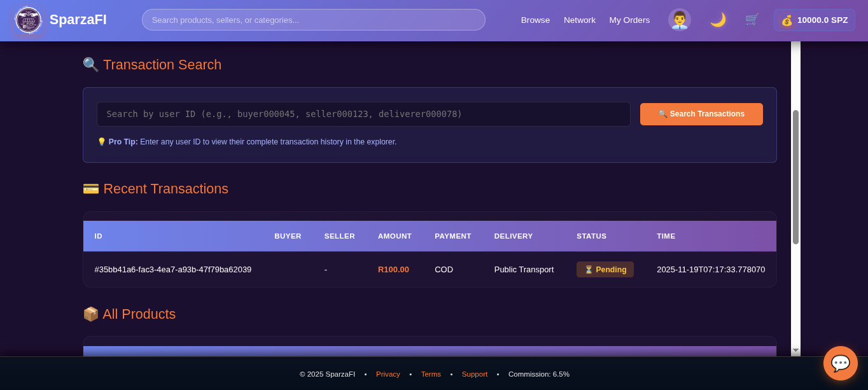Click the card icon beside Recent Transactions
Viewport: 868px width, 390px height.
[90, 188]
